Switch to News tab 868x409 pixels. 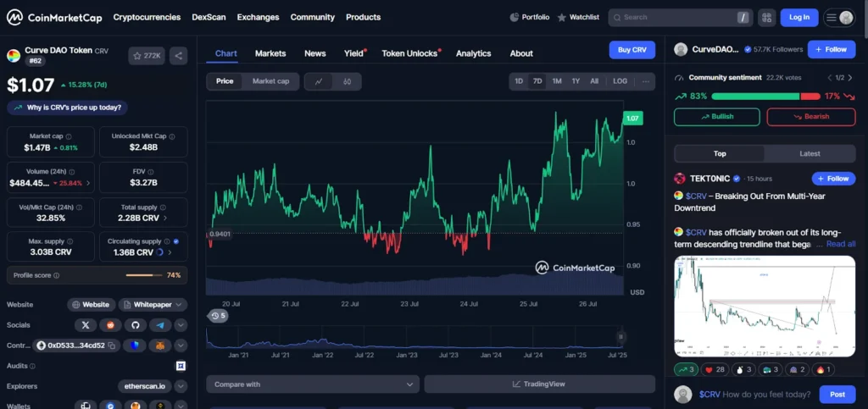point(315,53)
